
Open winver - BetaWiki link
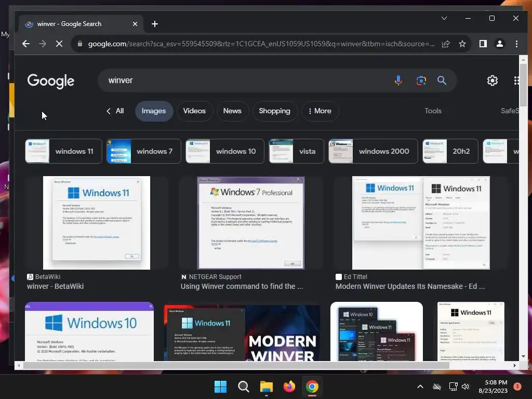click(55, 286)
